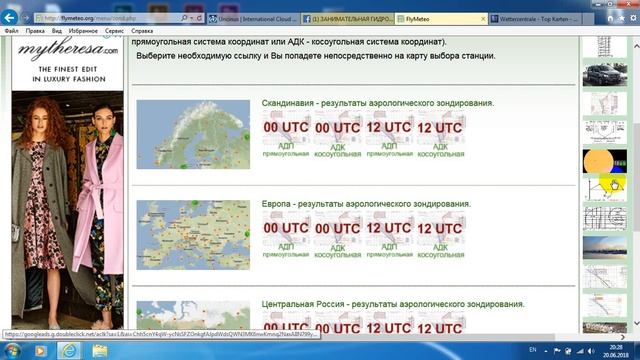Open the Справка menu
640x360 pixels.
coord(142,31)
